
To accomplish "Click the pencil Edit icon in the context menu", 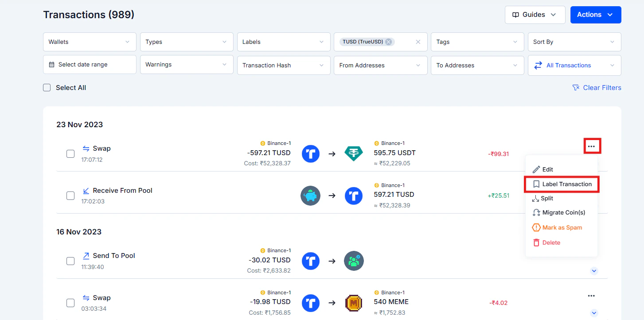I will click(x=536, y=169).
